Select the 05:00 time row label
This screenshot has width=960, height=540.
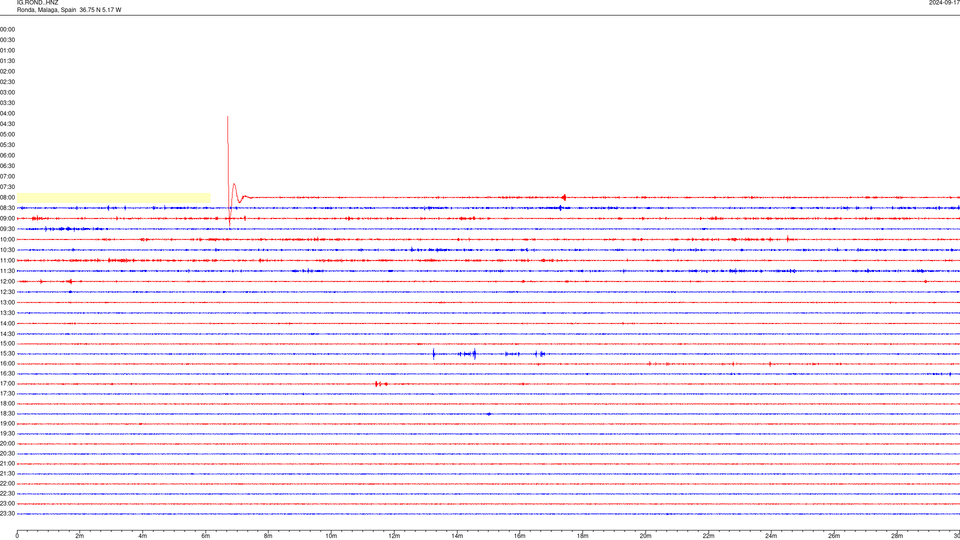[x=7, y=134]
